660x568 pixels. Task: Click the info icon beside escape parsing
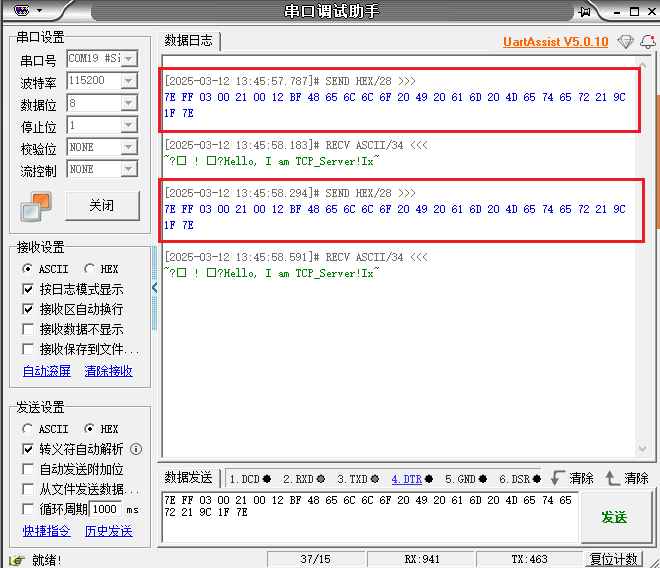(136, 449)
